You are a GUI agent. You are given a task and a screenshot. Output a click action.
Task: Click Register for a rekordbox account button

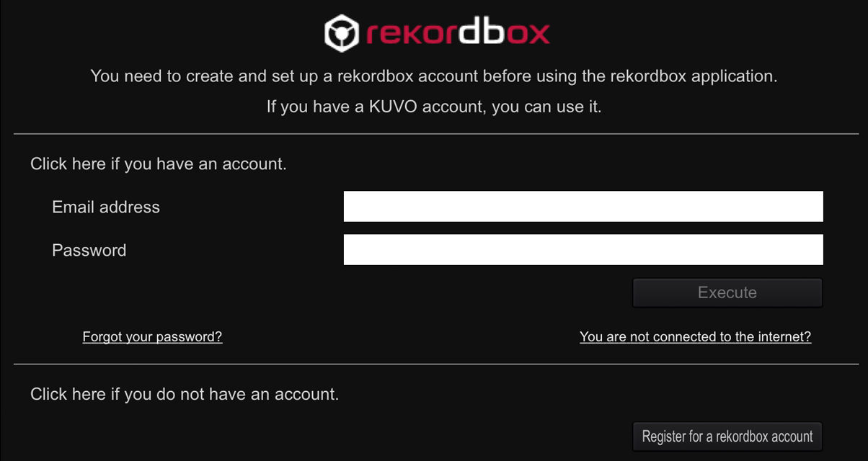(727, 437)
